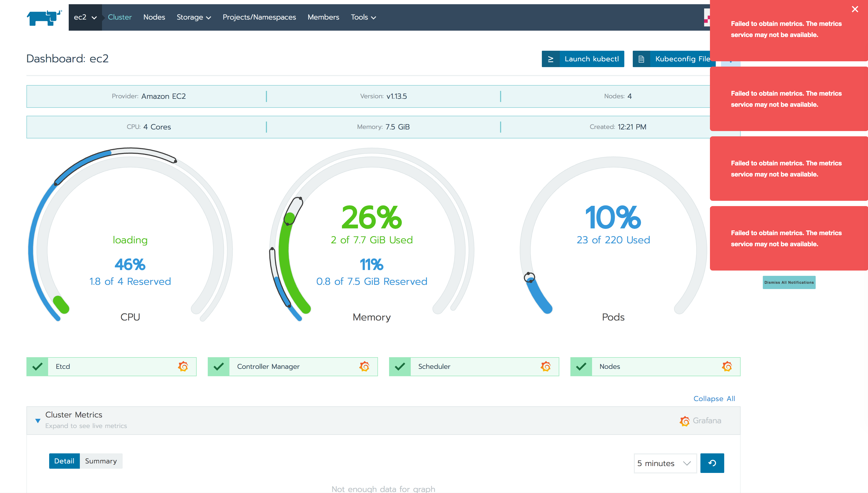Go to the Nodes tab
868x493 pixels.
(x=154, y=17)
